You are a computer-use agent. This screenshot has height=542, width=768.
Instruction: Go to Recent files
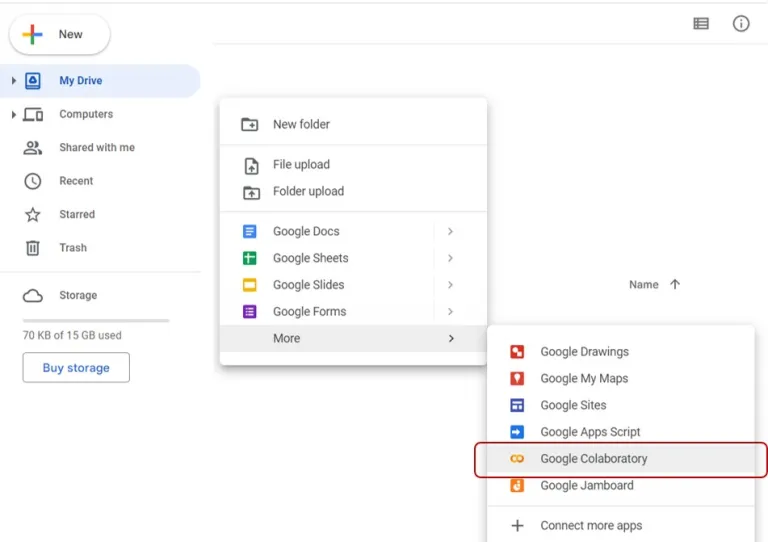[100, 181]
